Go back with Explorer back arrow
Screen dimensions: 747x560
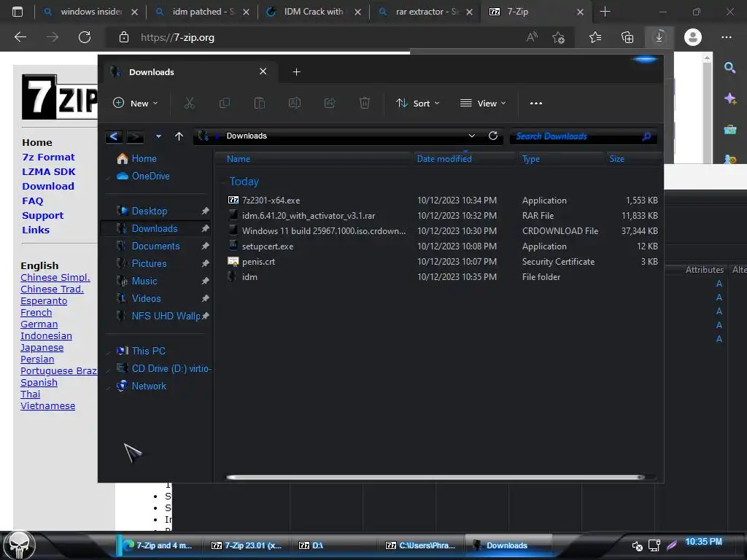pos(113,136)
